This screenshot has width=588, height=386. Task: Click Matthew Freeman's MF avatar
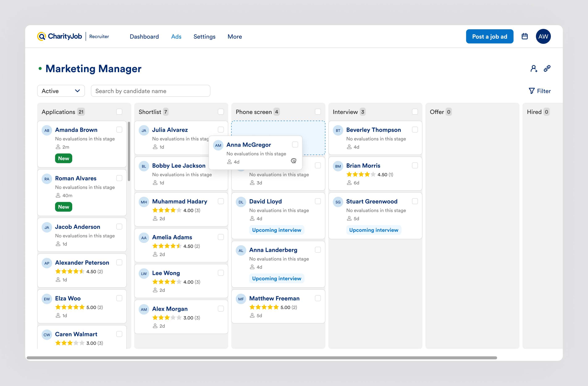tap(241, 299)
